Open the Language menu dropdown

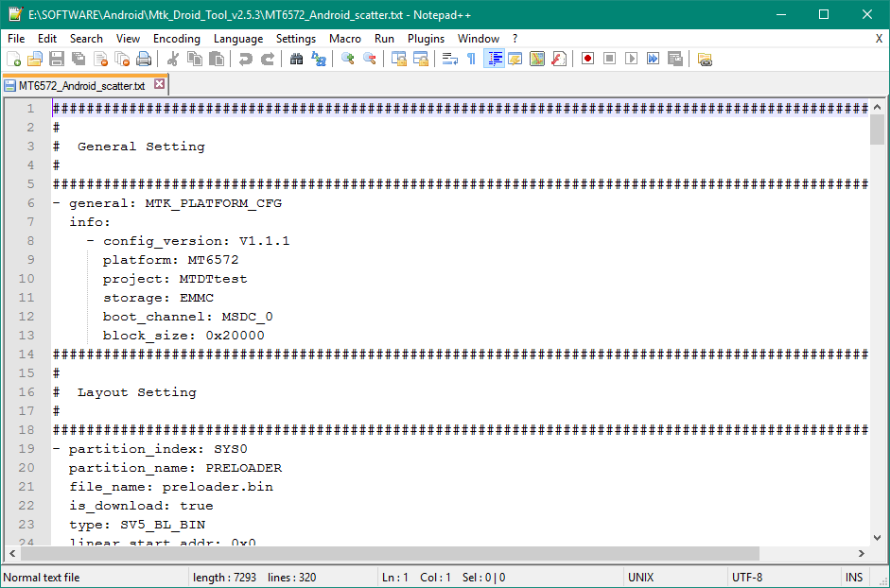click(238, 39)
